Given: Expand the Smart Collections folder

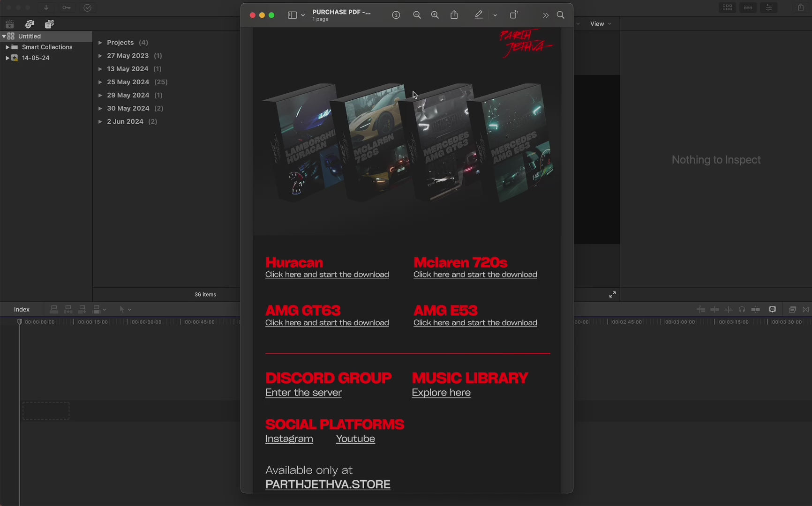Looking at the screenshot, I should [8, 47].
